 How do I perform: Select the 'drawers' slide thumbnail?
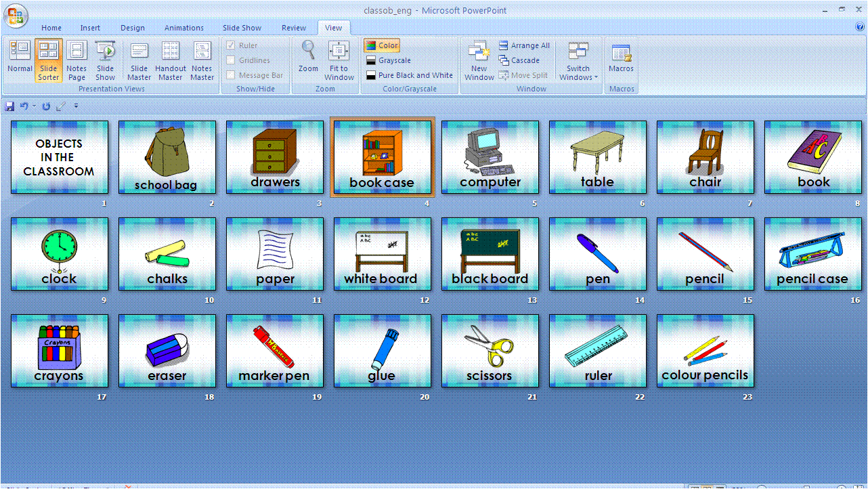[275, 157]
